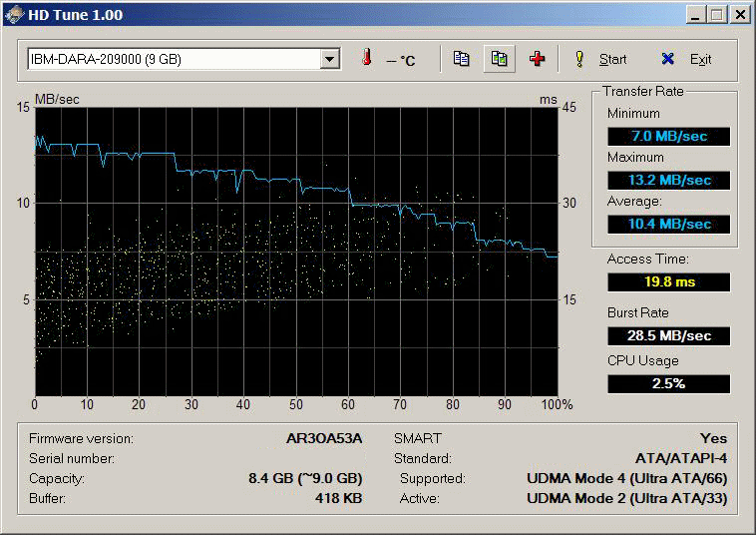Select the IBM-DARA-209000 drive combo box
The image size is (756, 535).
click(x=185, y=59)
